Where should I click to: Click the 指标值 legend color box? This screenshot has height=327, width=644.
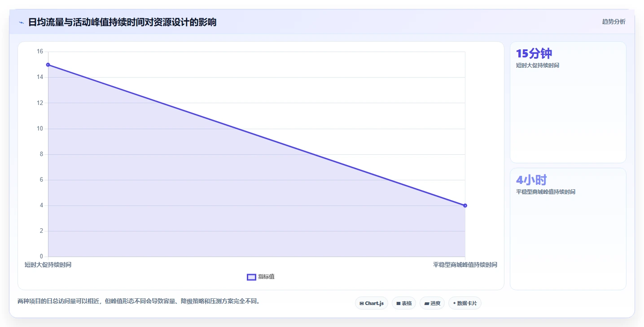251,277
